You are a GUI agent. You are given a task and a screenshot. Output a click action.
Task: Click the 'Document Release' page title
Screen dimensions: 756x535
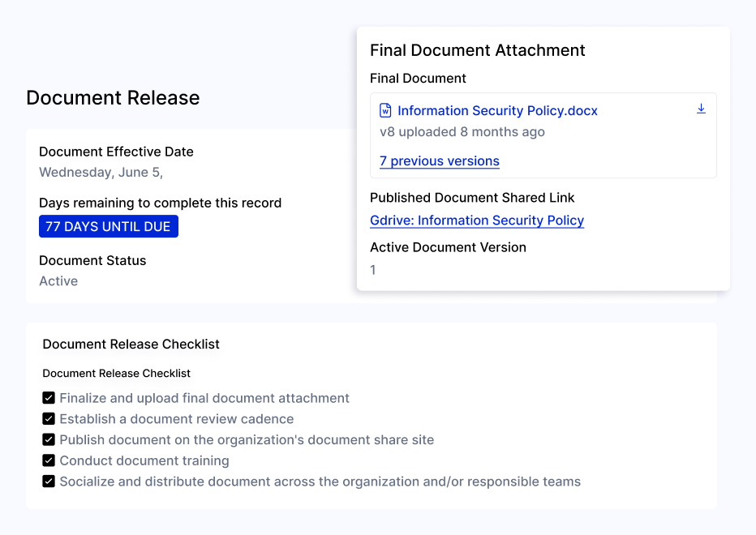[113, 98]
